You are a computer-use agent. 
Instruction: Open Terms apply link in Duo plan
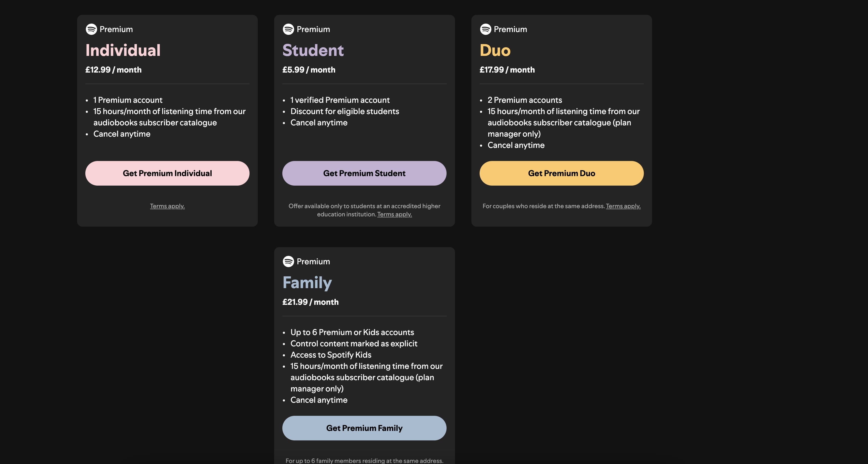[x=623, y=206]
